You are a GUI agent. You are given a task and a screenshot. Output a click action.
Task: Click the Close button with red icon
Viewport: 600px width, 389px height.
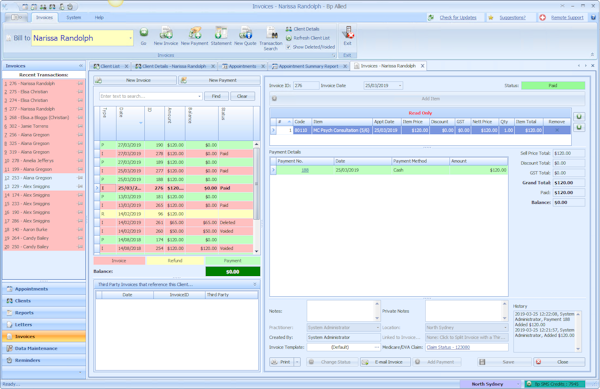pos(559,362)
